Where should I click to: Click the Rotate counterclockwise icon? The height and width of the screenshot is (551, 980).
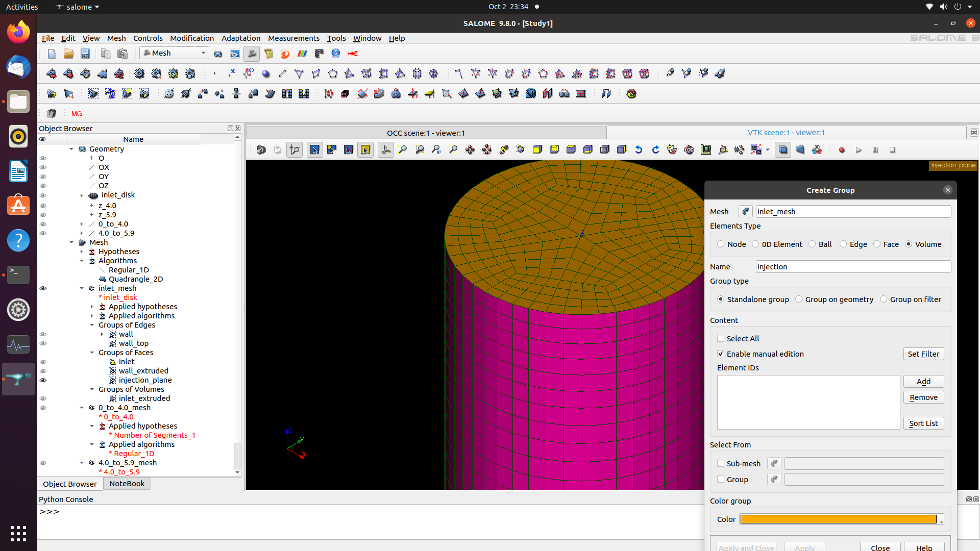639,150
